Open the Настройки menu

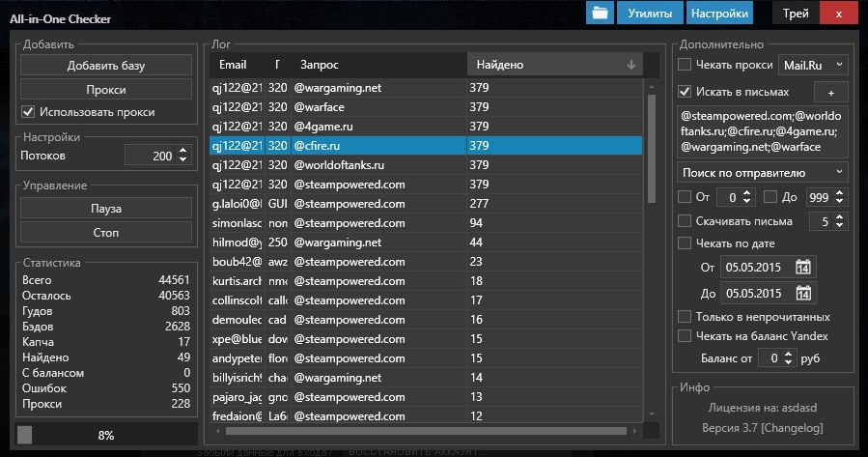click(719, 14)
